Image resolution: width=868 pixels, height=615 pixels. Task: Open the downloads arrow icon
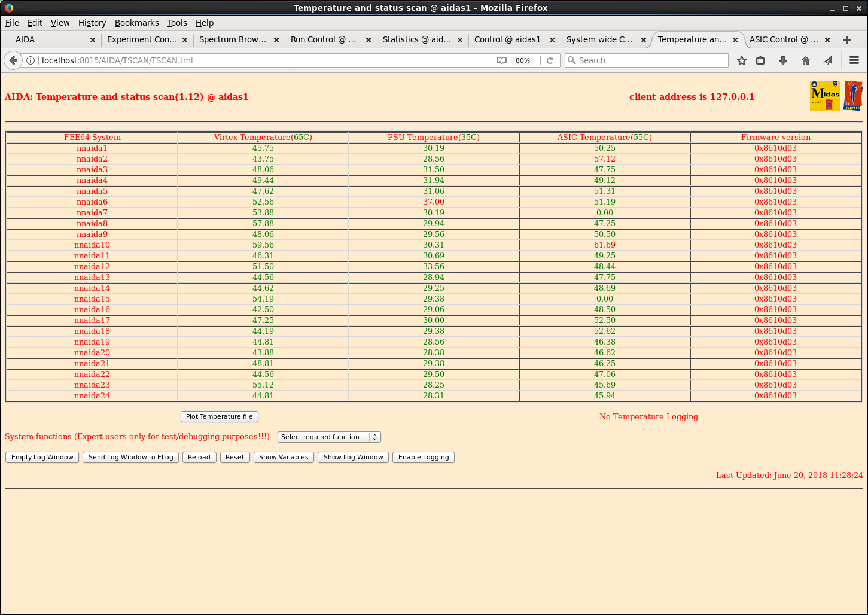[x=782, y=60]
